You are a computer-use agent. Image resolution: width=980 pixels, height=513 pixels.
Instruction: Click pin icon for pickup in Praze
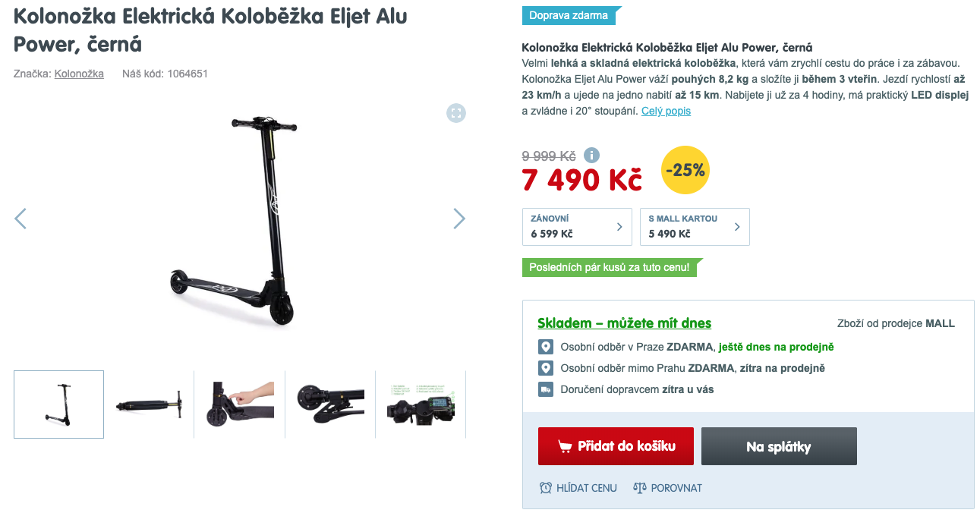(545, 347)
